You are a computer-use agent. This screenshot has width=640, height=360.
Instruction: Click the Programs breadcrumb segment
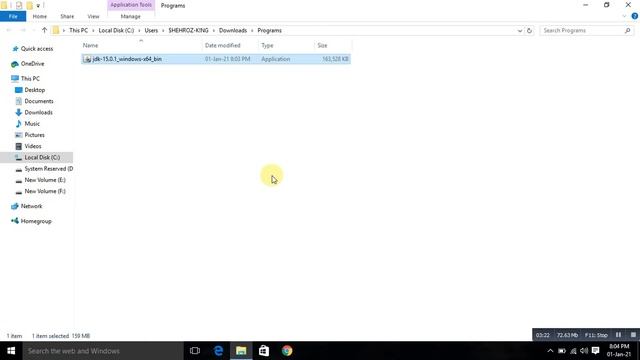[x=269, y=31]
